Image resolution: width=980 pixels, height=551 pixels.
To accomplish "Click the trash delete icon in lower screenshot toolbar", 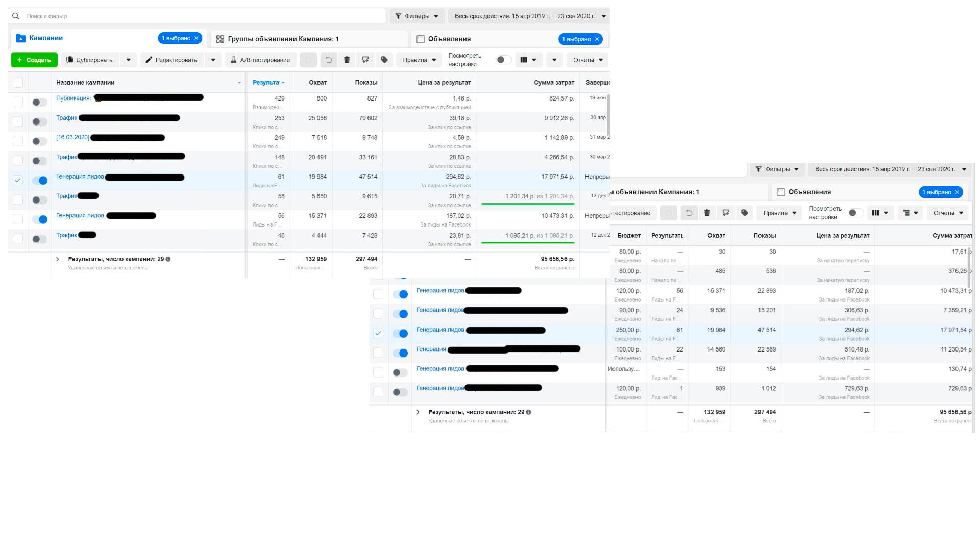I will [x=707, y=213].
